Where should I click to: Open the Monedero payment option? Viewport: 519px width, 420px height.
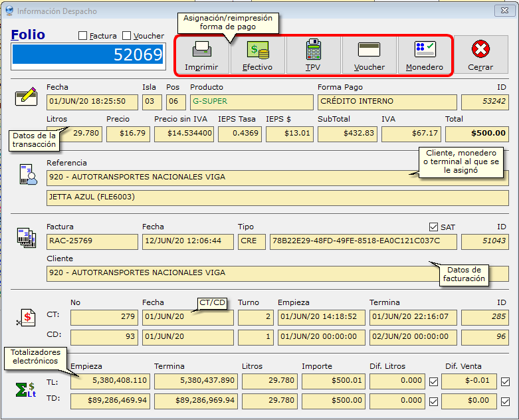425,54
